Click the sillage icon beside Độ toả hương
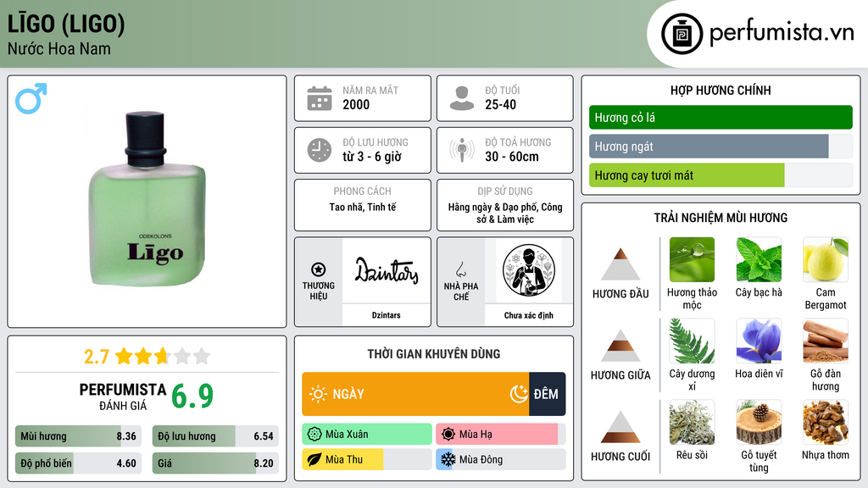Image resolution: width=868 pixels, height=488 pixels. click(462, 150)
